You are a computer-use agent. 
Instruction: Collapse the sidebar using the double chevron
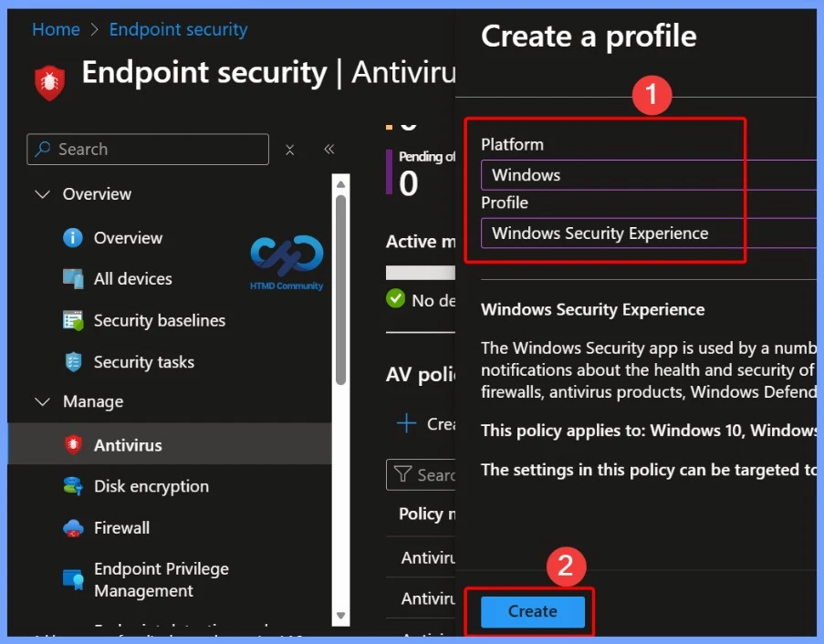click(329, 149)
